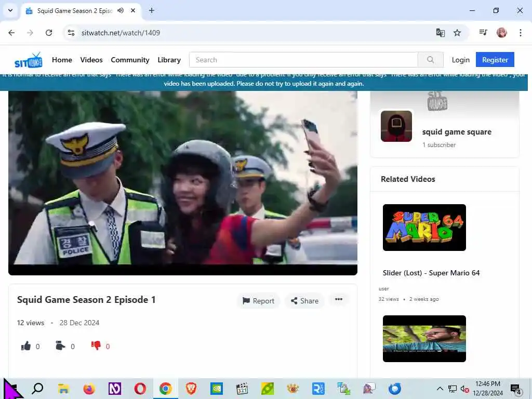Image resolution: width=532 pixels, height=399 pixels.
Task: Open the squid game square channel name
Action: coord(457,132)
